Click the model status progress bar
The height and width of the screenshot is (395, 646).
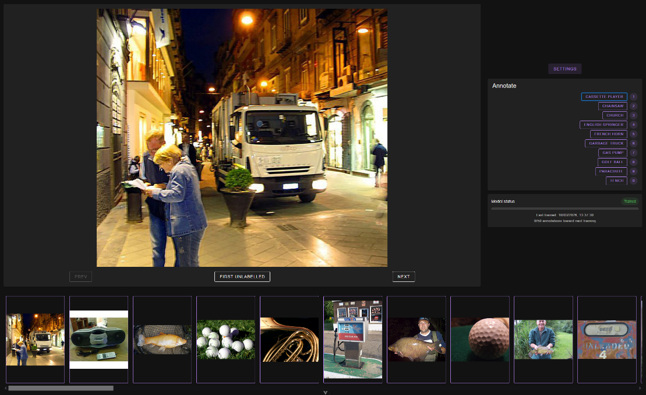(x=564, y=209)
